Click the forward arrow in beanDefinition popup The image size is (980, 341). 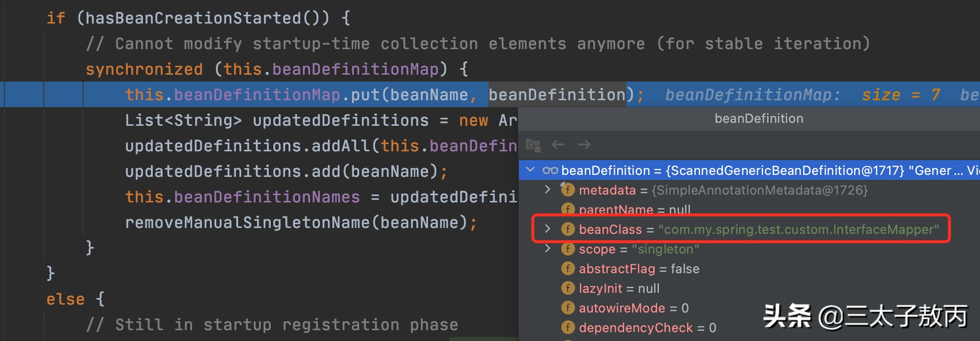[x=584, y=144]
